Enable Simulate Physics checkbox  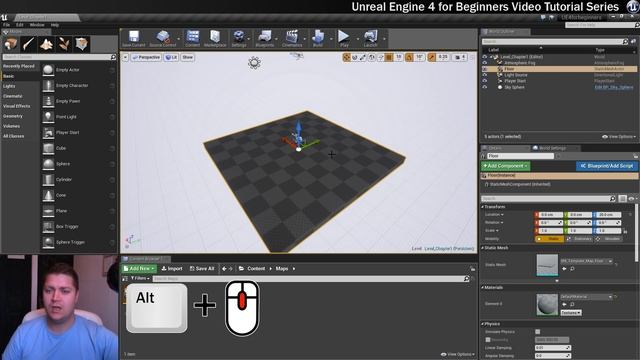point(538,331)
